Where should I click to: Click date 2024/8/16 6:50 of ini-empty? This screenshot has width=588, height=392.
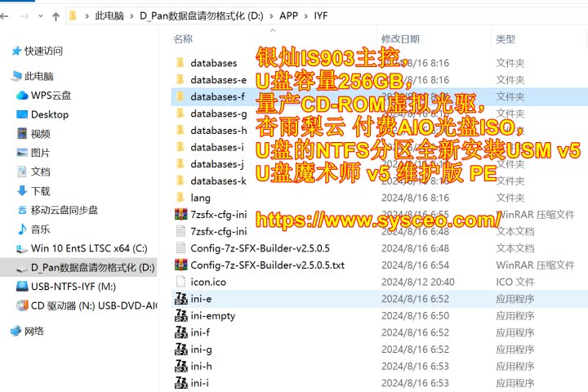(415, 316)
